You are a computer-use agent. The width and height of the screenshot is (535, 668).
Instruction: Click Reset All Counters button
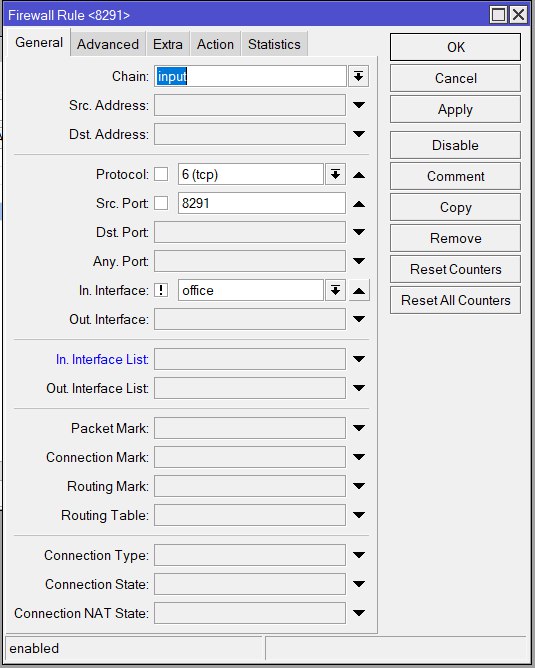pyautogui.click(x=455, y=300)
